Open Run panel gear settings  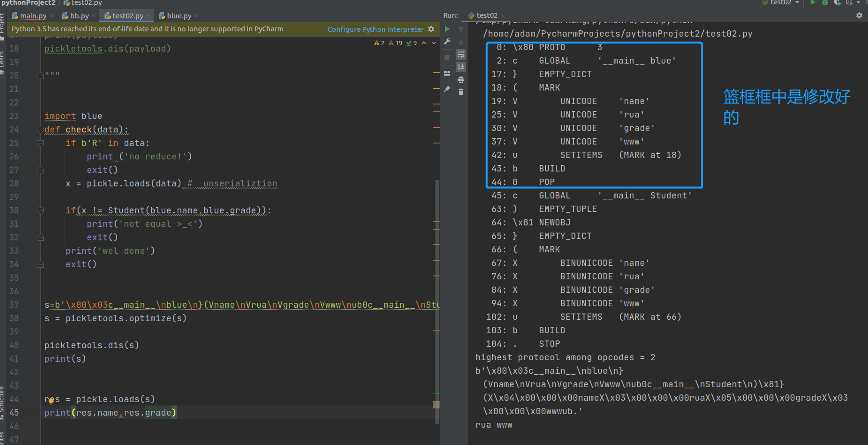(x=859, y=15)
